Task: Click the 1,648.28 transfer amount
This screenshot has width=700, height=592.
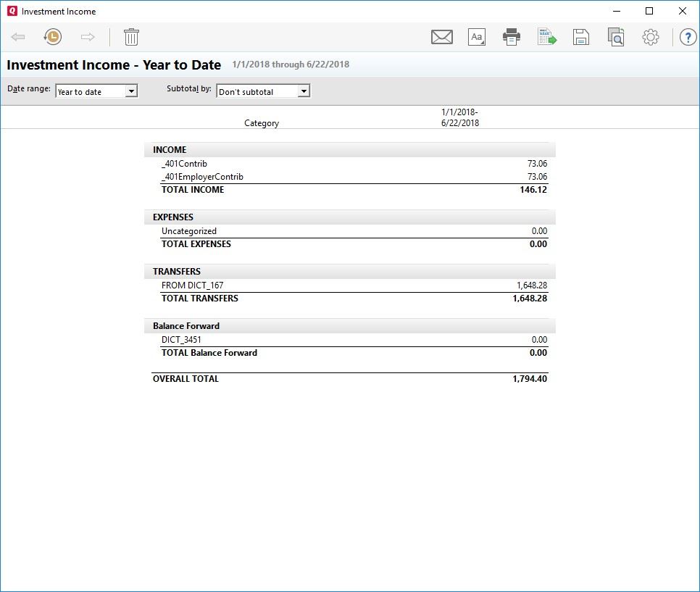Action: [531, 285]
